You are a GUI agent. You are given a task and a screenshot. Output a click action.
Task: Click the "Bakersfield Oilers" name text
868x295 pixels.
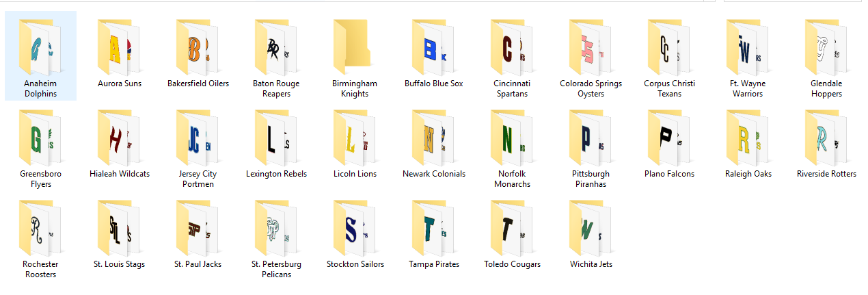pyautogui.click(x=198, y=84)
